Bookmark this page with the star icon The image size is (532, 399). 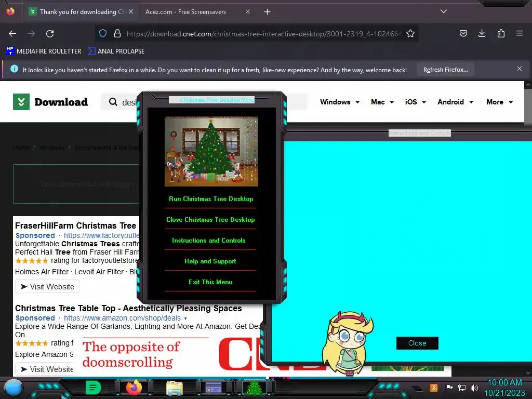[410, 34]
